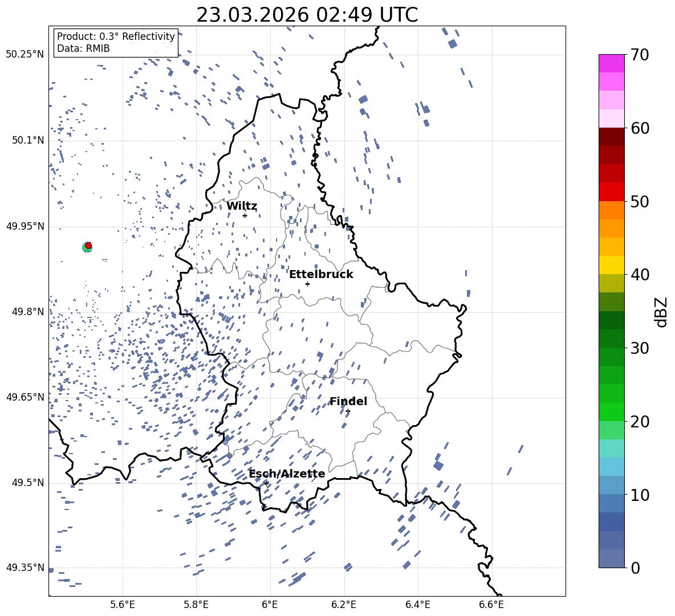
Task: Click the 5.6°E longitude label
Action: [123, 605]
